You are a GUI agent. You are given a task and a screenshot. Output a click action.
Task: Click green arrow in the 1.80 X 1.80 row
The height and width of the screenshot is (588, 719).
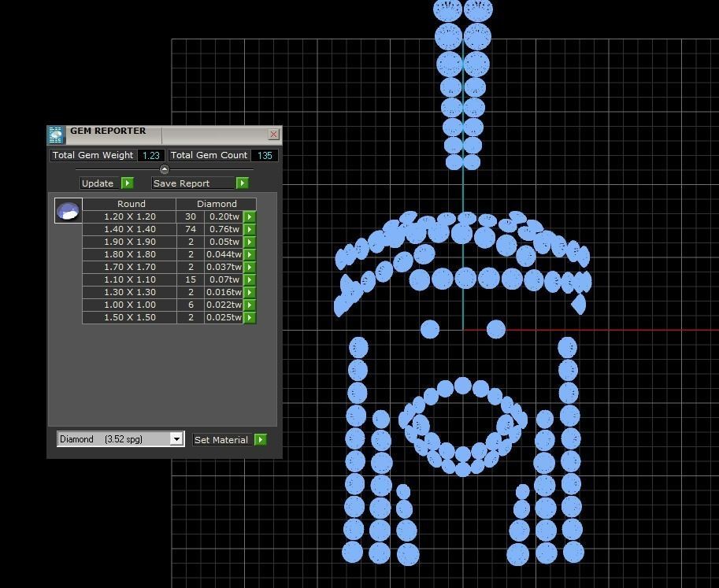250,254
